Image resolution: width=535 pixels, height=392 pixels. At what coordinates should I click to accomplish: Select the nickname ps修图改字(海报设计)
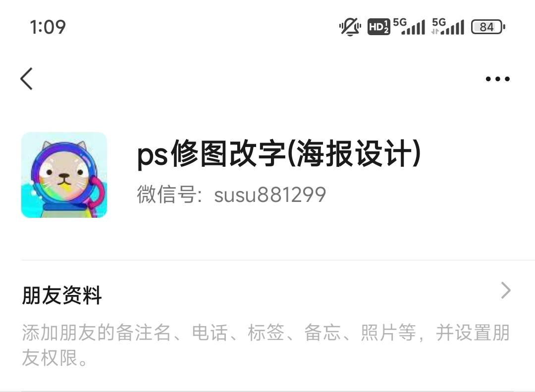(x=279, y=153)
